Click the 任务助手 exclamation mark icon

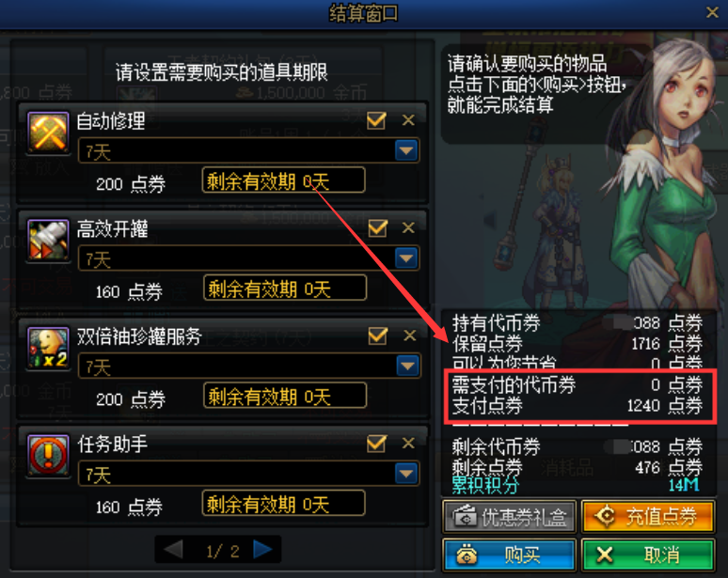pyautogui.click(x=48, y=456)
